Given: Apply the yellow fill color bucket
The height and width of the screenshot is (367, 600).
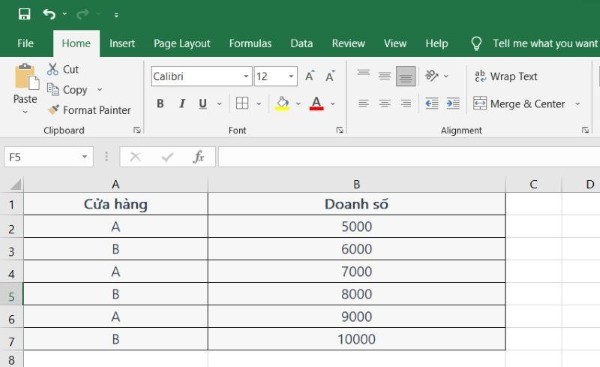Looking at the screenshot, I should coord(282,104).
